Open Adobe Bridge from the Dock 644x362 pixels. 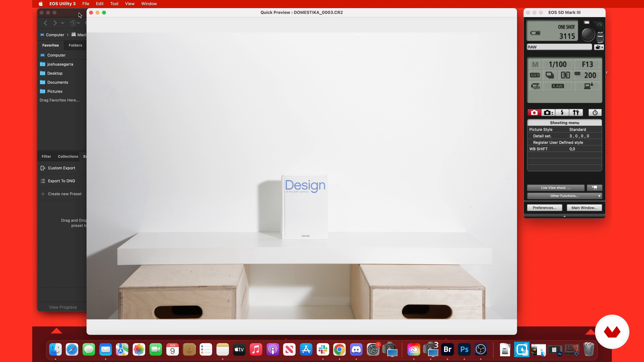tap(447, 349)
